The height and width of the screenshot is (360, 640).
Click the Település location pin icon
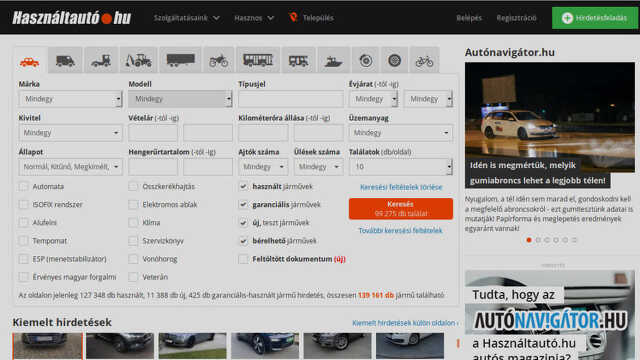coord(293,17)
